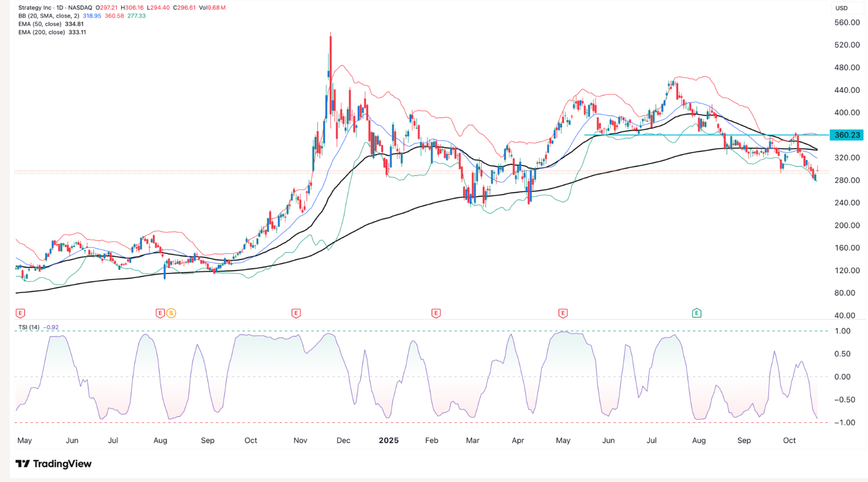Click the Nov label on the time axis
The image size is (868, 482).
pyautogui.click(x=300, y=440)
